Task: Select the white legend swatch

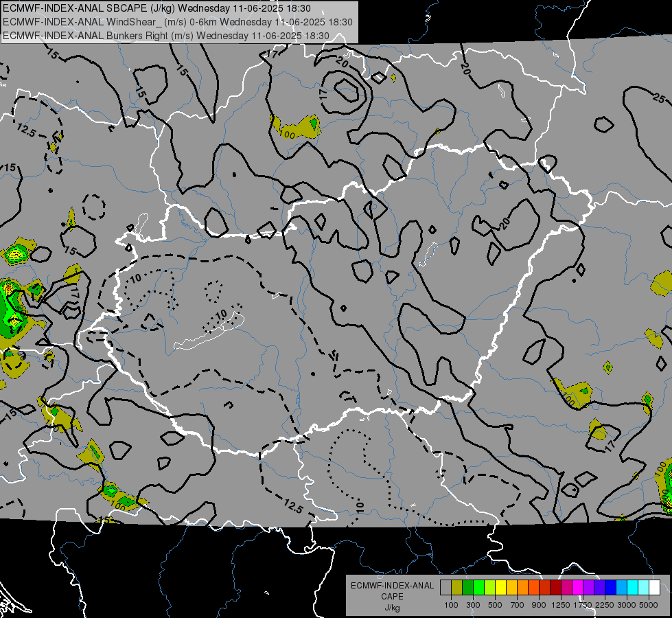Action: [654, 588]
